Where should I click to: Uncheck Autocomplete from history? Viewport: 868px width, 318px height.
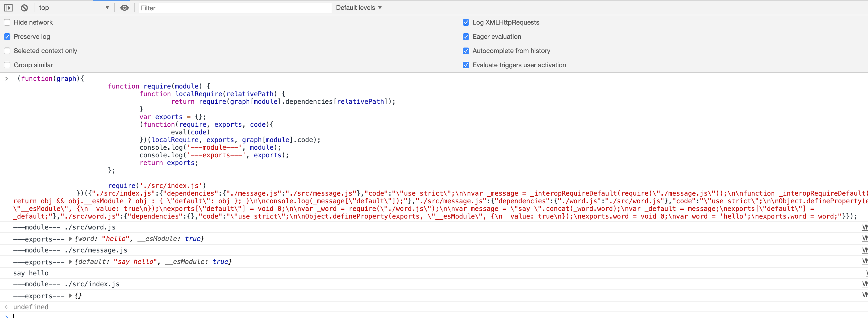466,51
